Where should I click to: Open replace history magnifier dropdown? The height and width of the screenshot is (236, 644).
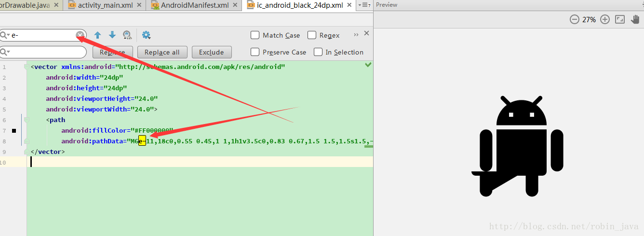5,52
